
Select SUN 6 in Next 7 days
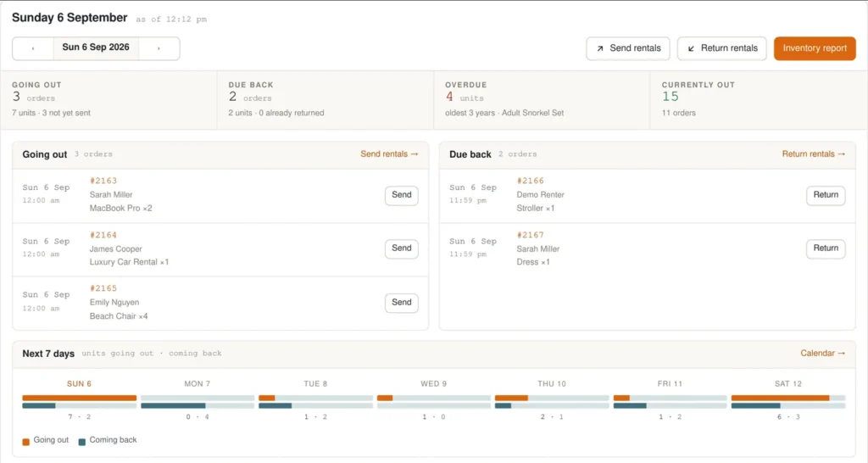click(x=79, y=384)
